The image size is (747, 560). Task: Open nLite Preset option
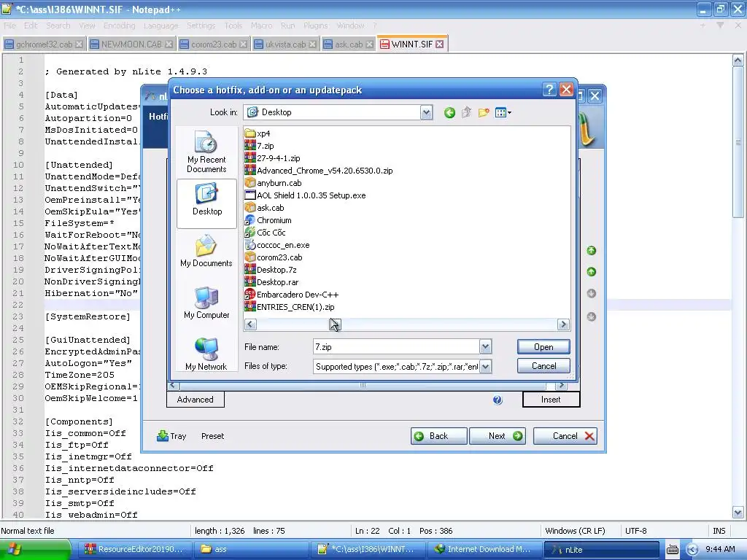tap(212, 436)
